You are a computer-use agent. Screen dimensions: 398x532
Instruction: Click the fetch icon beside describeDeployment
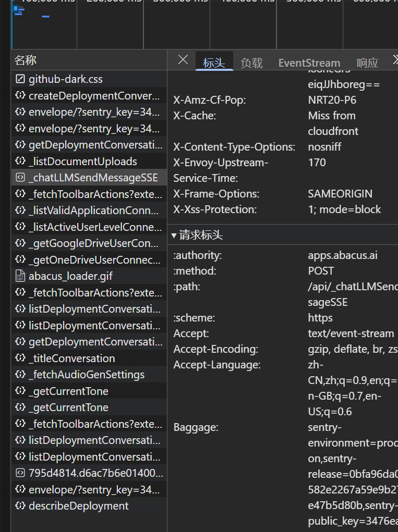point(20,506)
